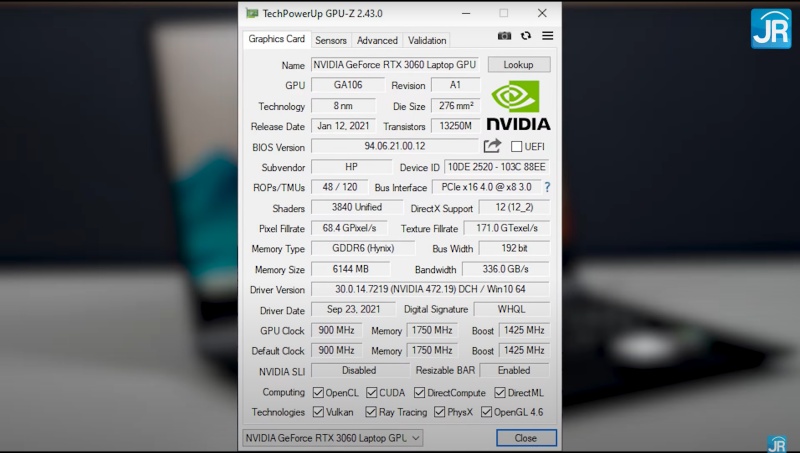Toggle the PhysX checkbox

click(439, 412)
